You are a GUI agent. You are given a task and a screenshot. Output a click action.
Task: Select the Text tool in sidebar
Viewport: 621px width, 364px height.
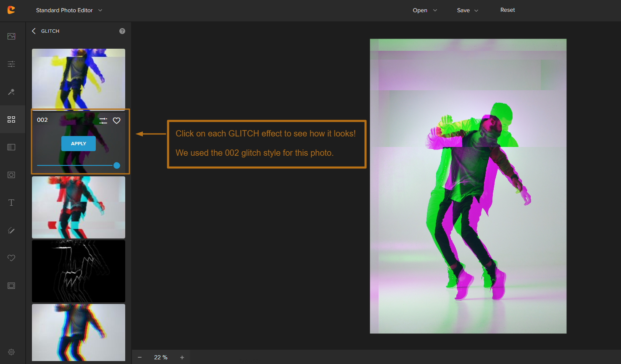pos(11,203)
